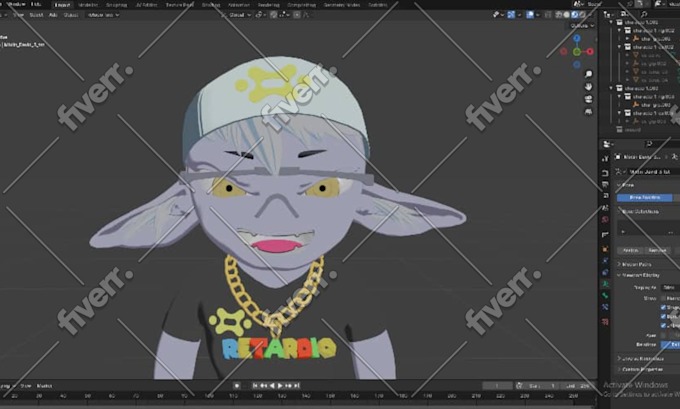680x409 pixels.
Task: Toggle proportional editing in viewport header
Action: tap(297, 15)
